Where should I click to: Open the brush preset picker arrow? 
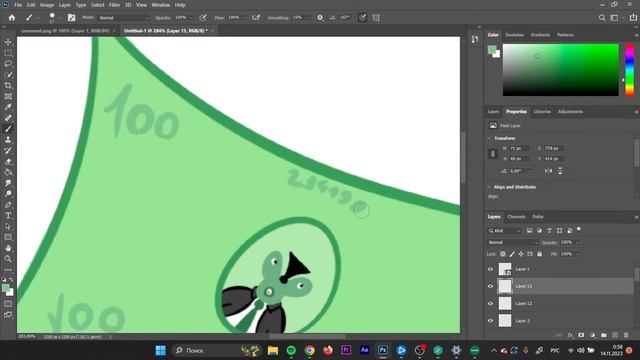[60, 18]
